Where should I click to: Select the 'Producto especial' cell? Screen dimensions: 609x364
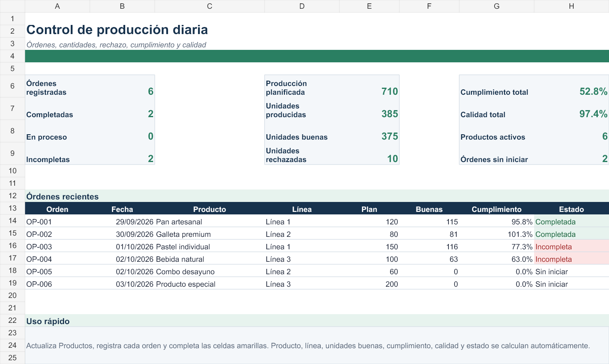pyautogui.click(x=210, y=283)
